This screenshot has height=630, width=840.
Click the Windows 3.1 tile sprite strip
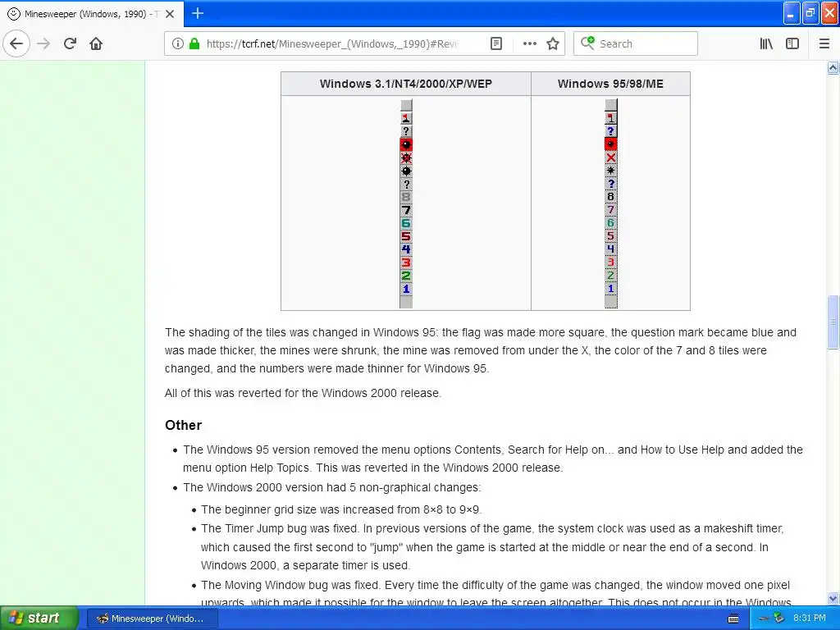(406, 203)
